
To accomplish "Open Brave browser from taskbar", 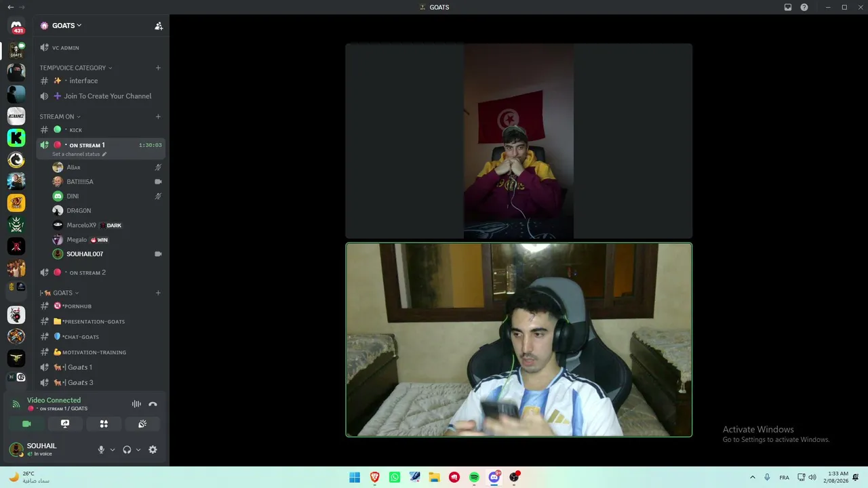I will pyautogui.click(x=375, y=477).
